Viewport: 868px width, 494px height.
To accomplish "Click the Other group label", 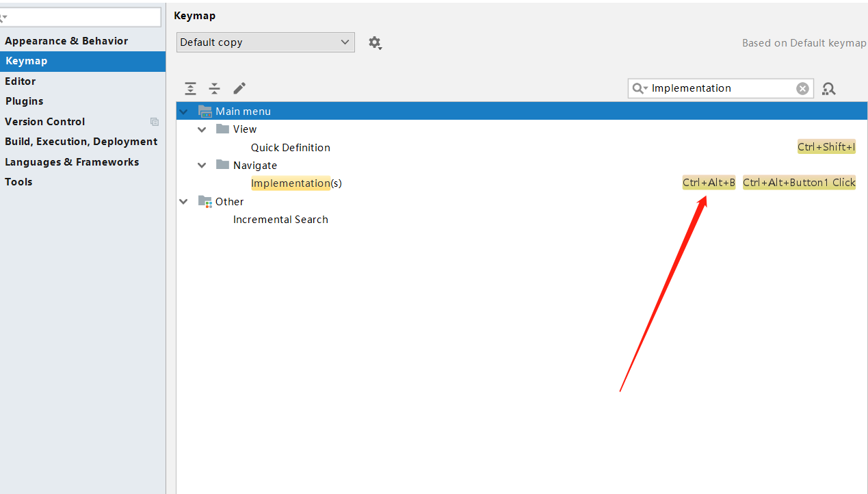I will pyautogui.click(x=229, y=201).
